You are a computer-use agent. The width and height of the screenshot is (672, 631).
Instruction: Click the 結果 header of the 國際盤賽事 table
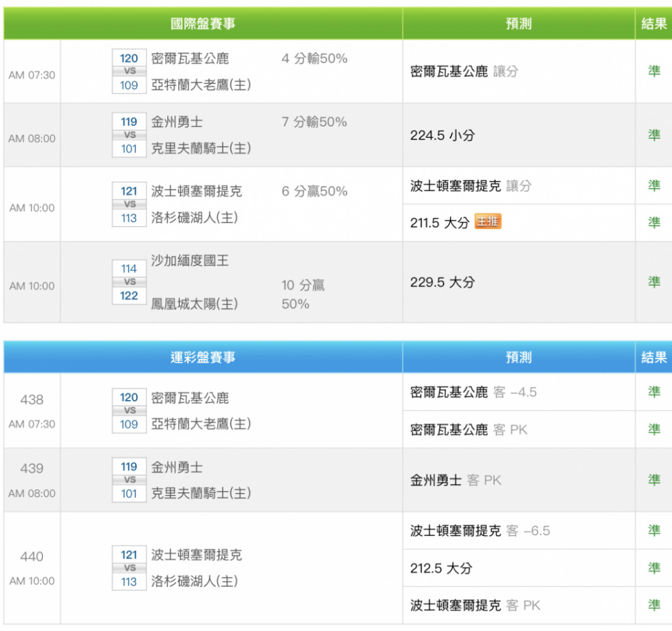pos(654,23)
